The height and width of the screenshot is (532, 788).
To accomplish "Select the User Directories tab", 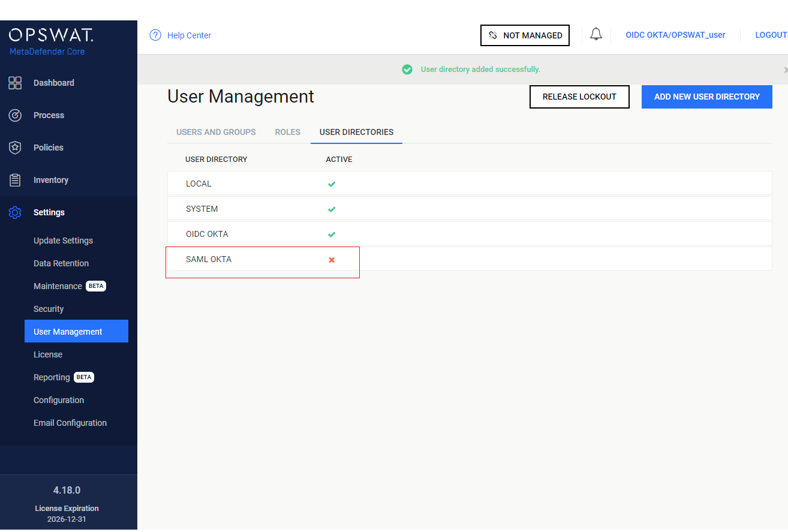I will 356,132.
